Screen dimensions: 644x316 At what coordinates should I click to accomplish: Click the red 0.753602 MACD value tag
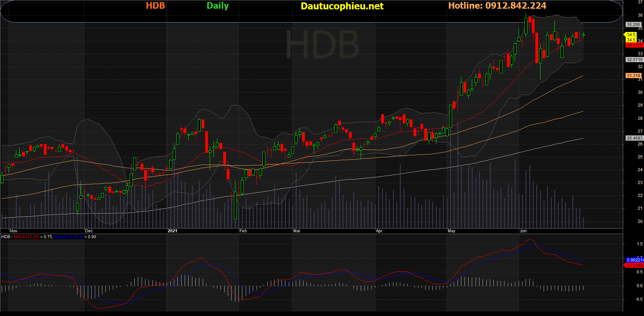(x=635, y=265)
